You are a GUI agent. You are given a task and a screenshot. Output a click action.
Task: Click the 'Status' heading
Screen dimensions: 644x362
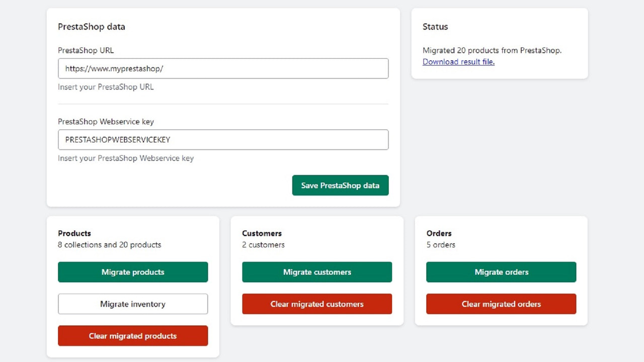pos(435,27)
